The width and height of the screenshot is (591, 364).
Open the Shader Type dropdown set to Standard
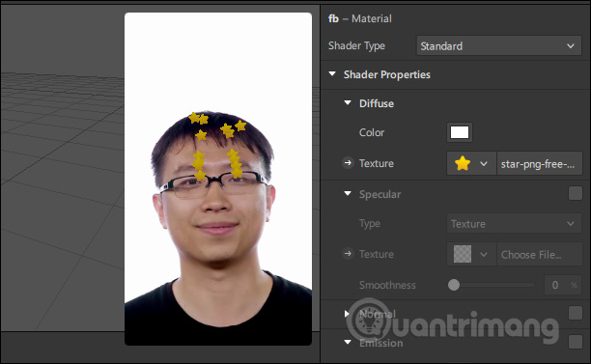pos(498,46)
